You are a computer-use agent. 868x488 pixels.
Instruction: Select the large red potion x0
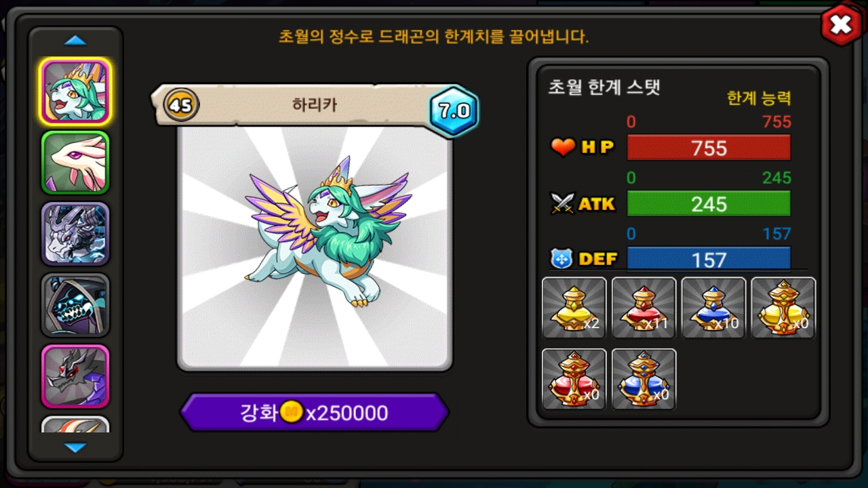coord(574,379)
